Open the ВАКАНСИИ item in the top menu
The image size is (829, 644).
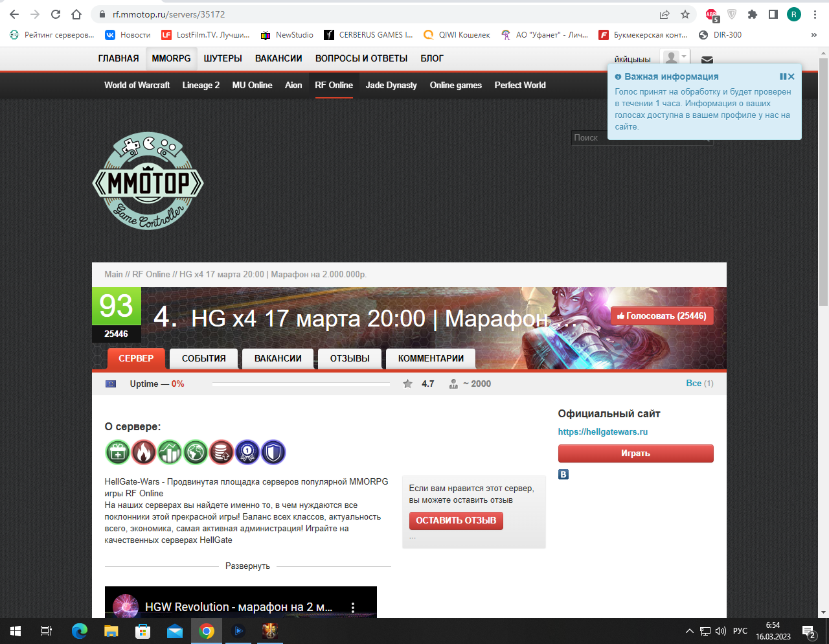[278, 58]
